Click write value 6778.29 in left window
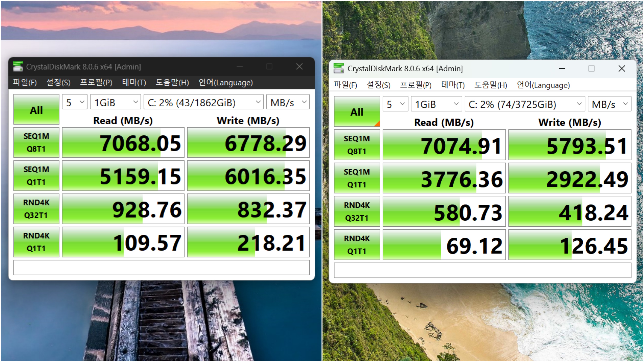 click(x=248, y=142)
